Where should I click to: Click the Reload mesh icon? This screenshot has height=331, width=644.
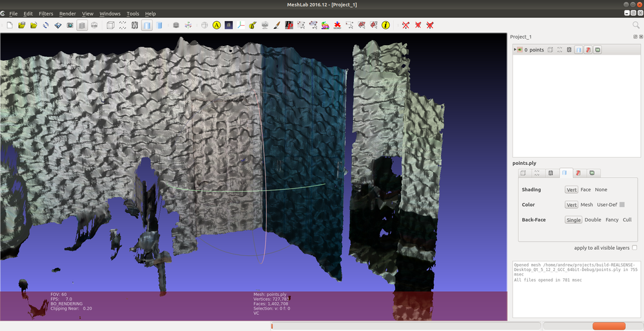(x=46, y=25)
